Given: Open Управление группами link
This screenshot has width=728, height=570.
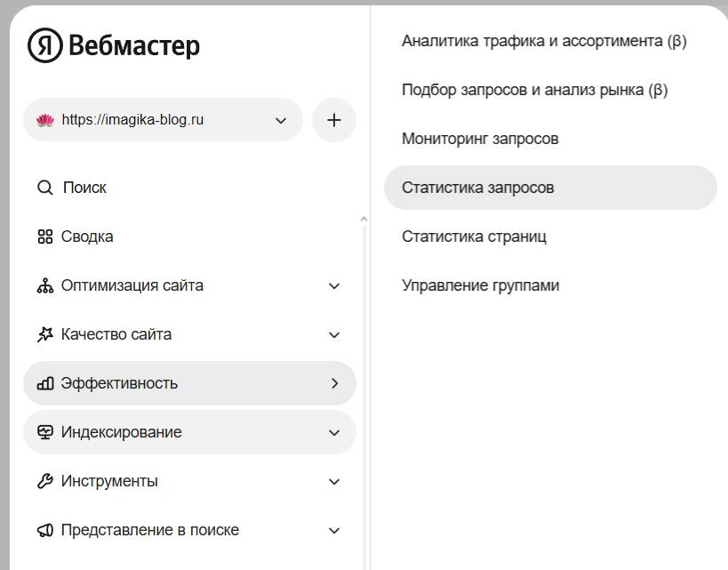Looking at the screenshot, I should (480, 285).
